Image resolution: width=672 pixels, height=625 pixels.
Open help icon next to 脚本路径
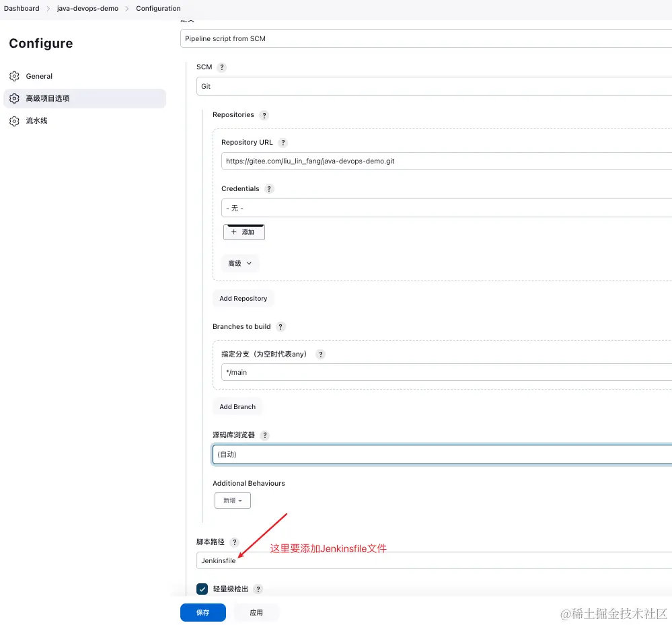coord(235,542)
